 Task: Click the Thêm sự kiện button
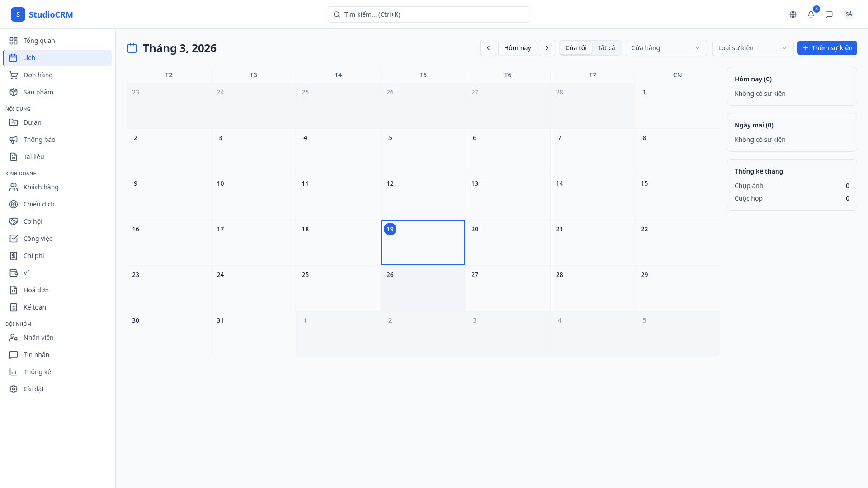click(827, 48)
